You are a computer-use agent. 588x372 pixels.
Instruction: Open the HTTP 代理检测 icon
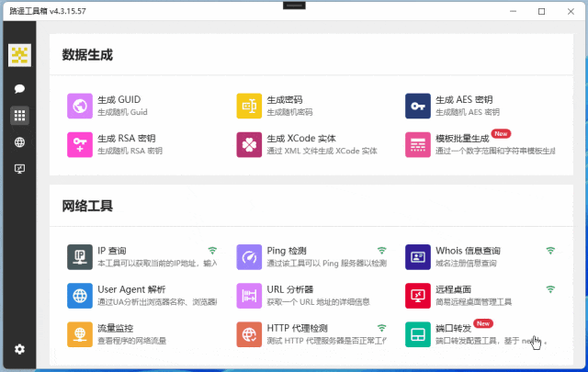(x=249, y=334)
